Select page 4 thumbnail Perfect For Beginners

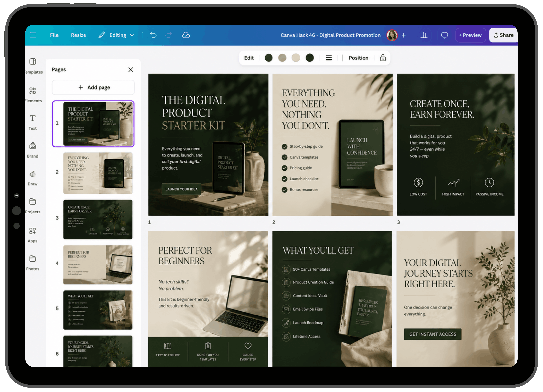point(98,264)
